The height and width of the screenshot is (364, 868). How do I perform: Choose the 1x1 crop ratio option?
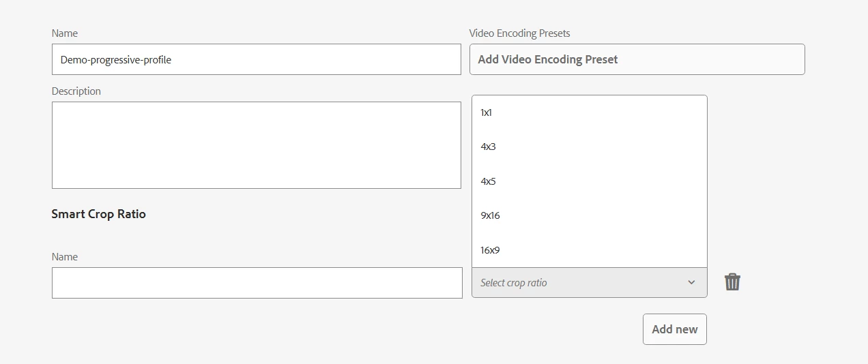(x=487, y=112)
